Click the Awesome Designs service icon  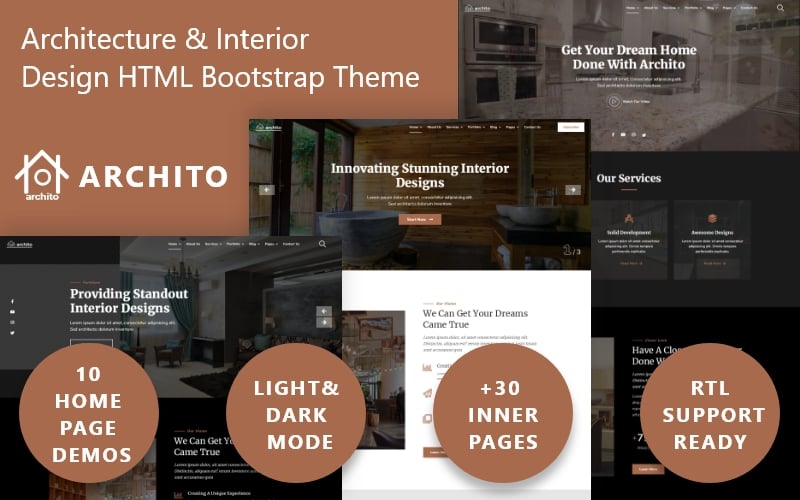click(x=712, y=218)
